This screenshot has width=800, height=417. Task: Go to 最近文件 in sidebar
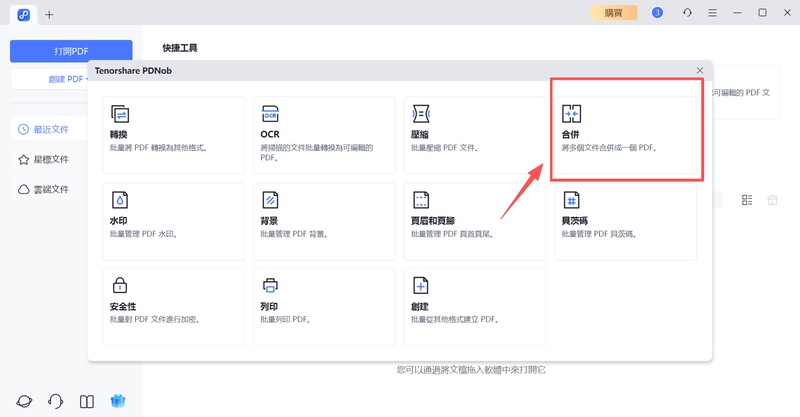45,129
